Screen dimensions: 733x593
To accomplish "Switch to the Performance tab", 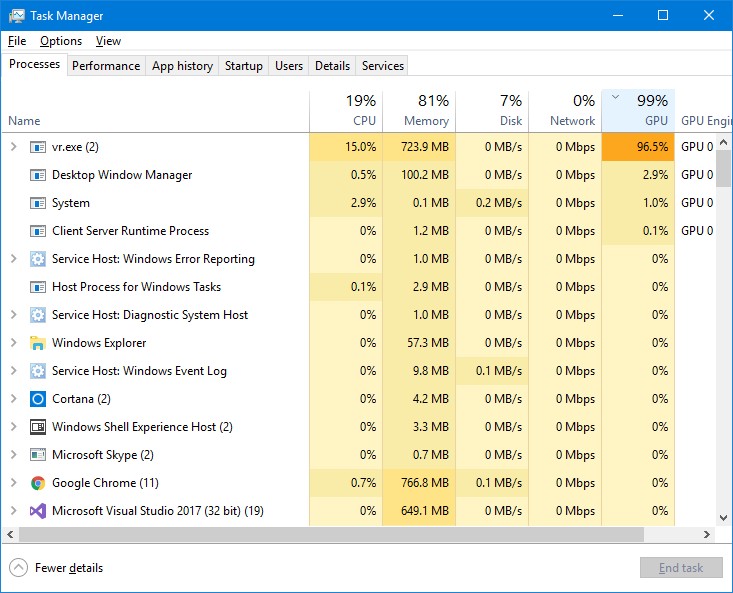I will coord(106,66).
